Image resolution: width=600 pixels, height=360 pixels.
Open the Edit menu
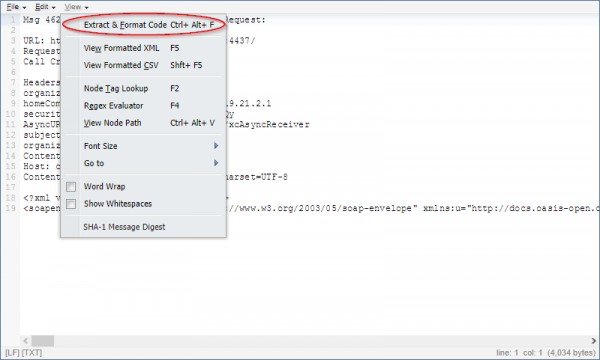[x=45, y=7]
